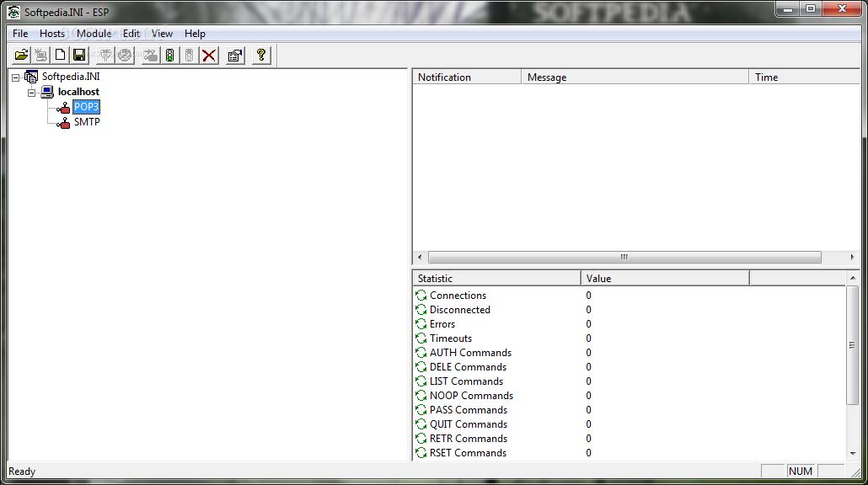Open the Help menu
Viewport: 868px width, 485px height.
pos(195,34)
